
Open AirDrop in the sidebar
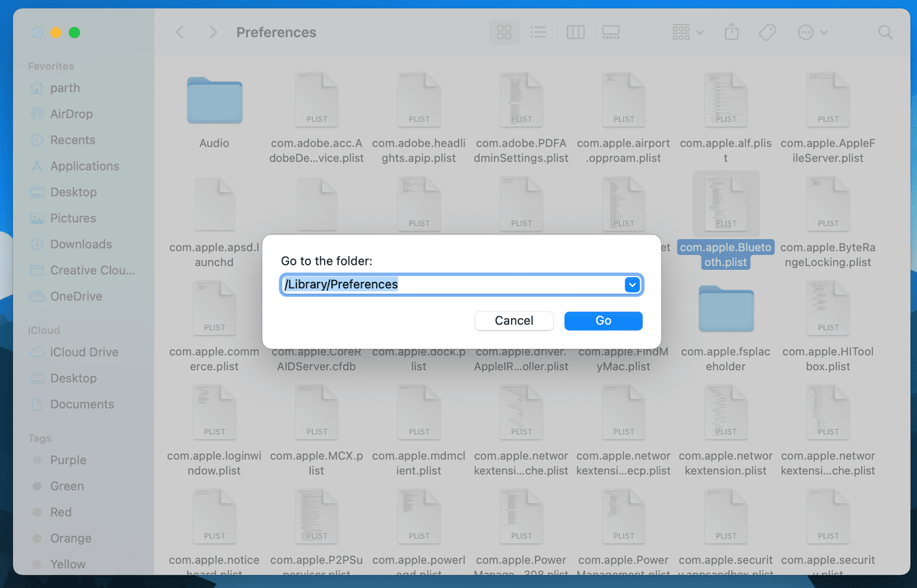click(70, 114)
